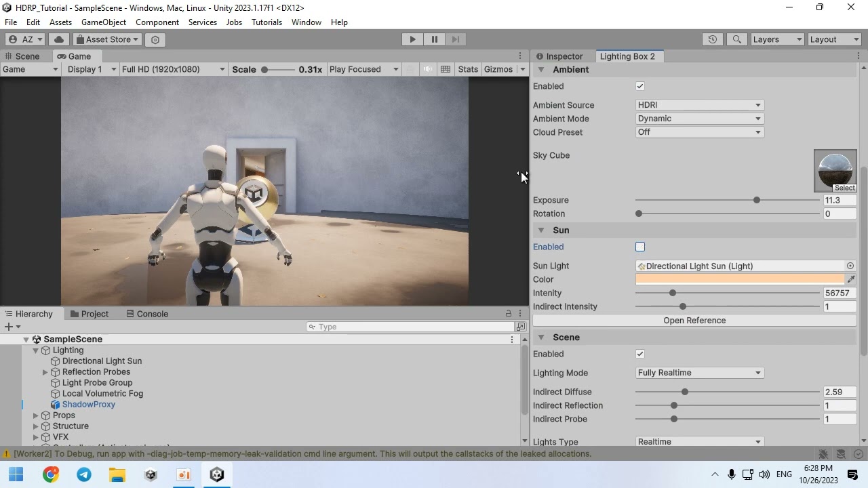
Task: Open the Window menu
Action: point(307,22)
